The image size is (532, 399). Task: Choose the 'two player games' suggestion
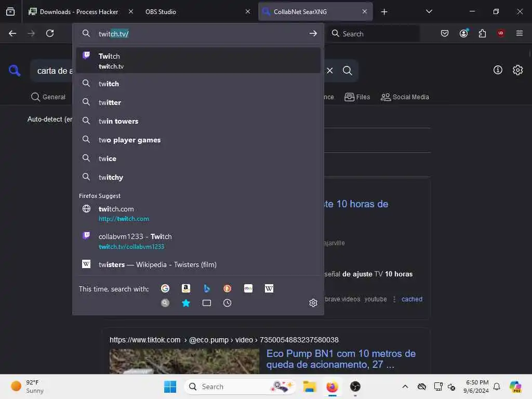[x=198, y=140]
